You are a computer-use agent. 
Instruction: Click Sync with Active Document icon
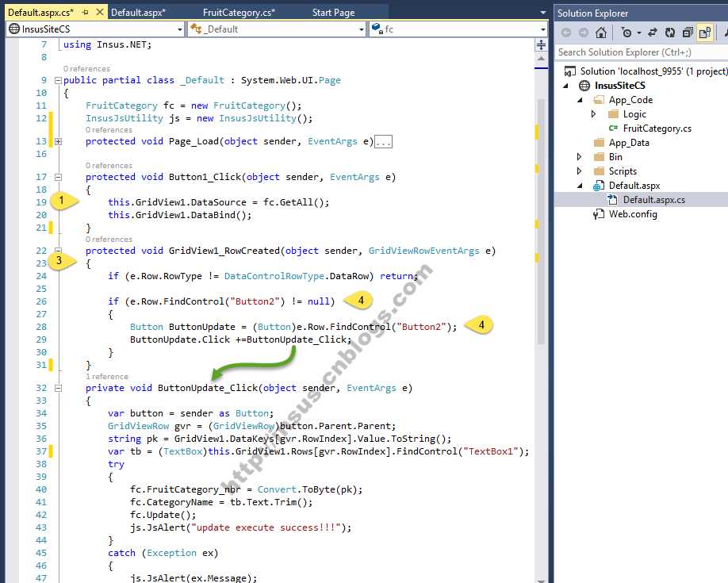point(653,33)
